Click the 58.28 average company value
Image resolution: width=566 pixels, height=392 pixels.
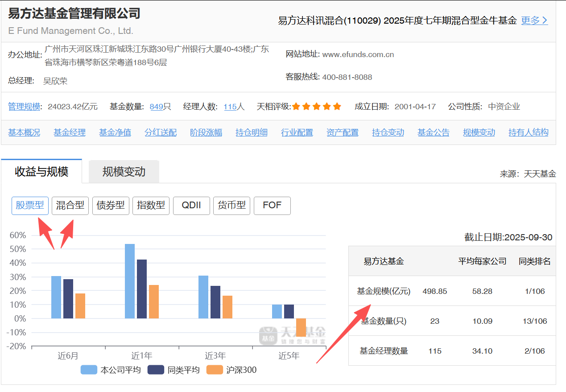tap(482, 291)
